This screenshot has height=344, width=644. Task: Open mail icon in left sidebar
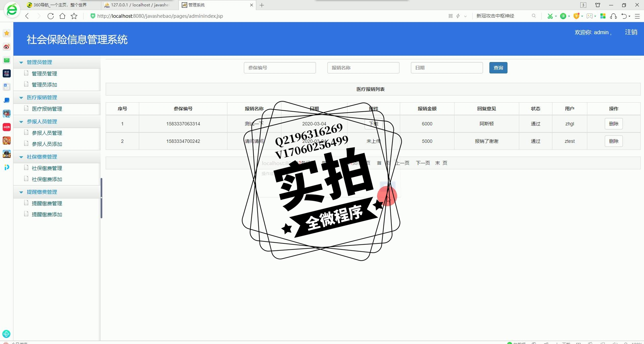point(7,60)
